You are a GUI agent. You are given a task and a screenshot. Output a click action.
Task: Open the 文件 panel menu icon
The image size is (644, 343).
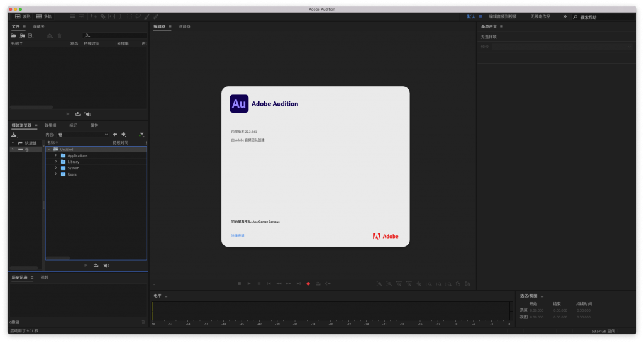[25, 26]
